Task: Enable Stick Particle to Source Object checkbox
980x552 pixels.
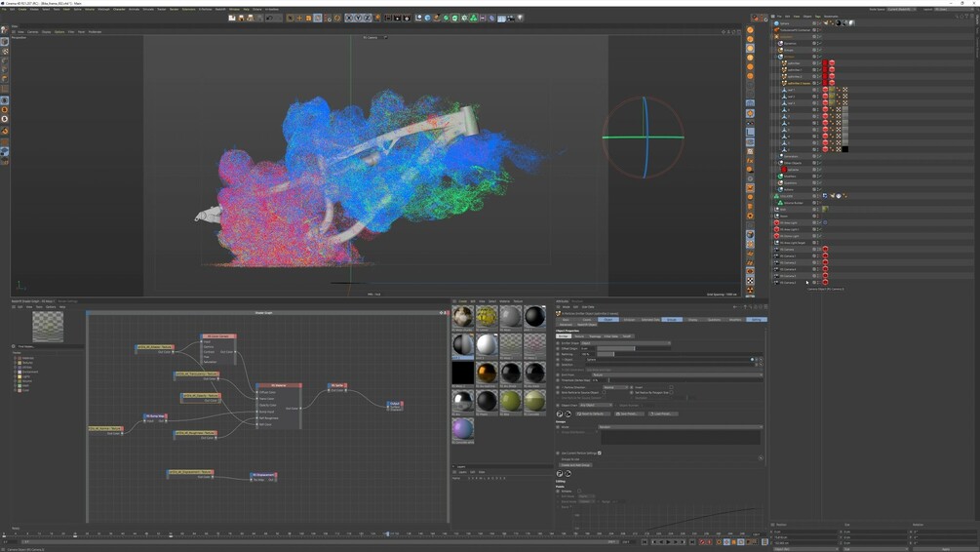Action: click(604, 393)
